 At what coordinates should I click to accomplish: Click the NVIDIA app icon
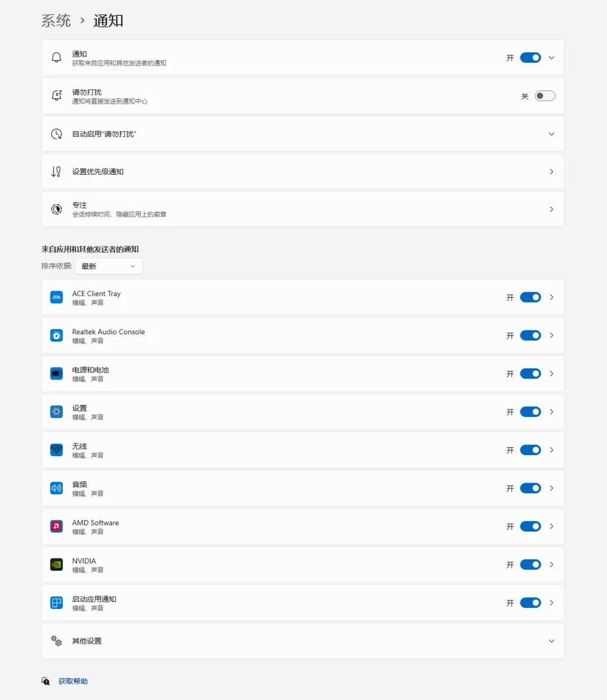pyautogui.click(x=57, y=565)
